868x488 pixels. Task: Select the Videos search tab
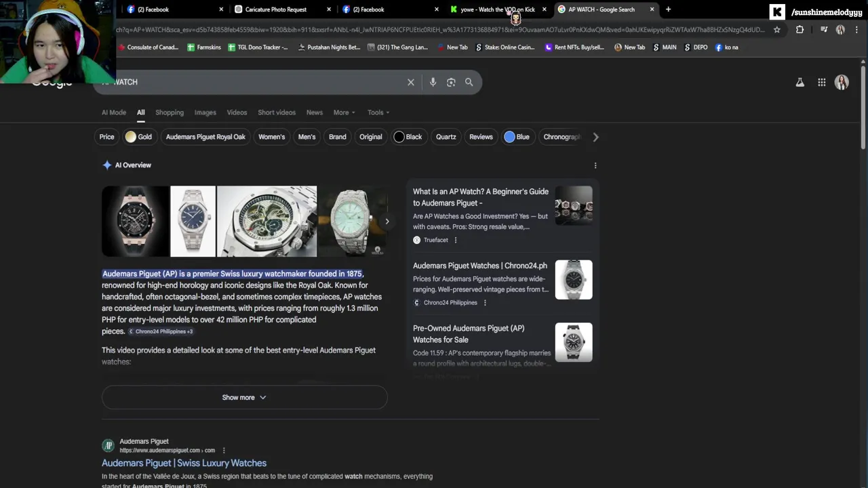[237, 113]
